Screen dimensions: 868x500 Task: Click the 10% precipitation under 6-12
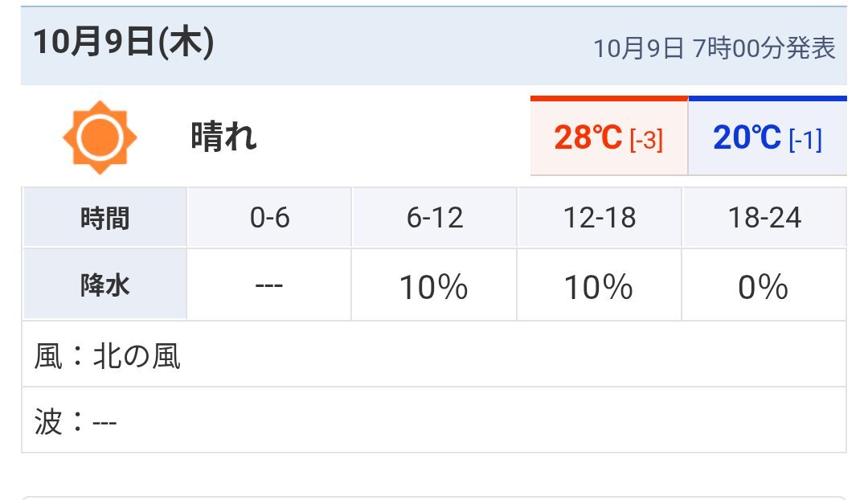tap(434, 287)
